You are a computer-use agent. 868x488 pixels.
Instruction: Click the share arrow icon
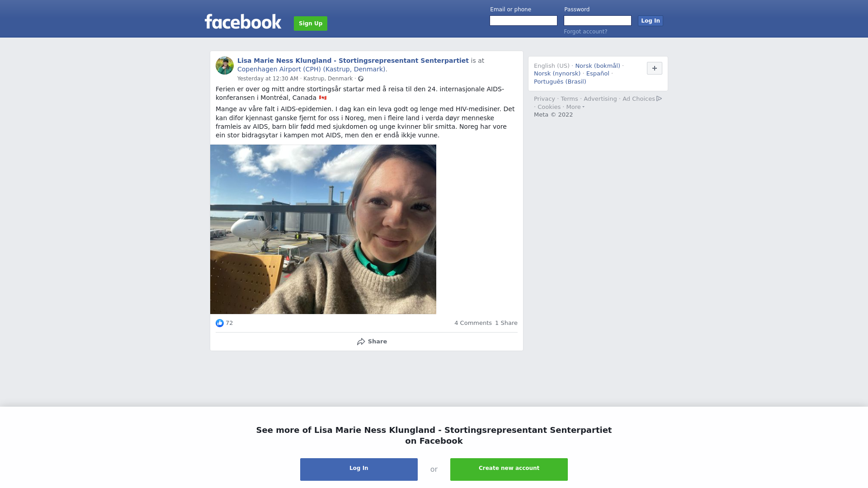click(x=361, y=342)
